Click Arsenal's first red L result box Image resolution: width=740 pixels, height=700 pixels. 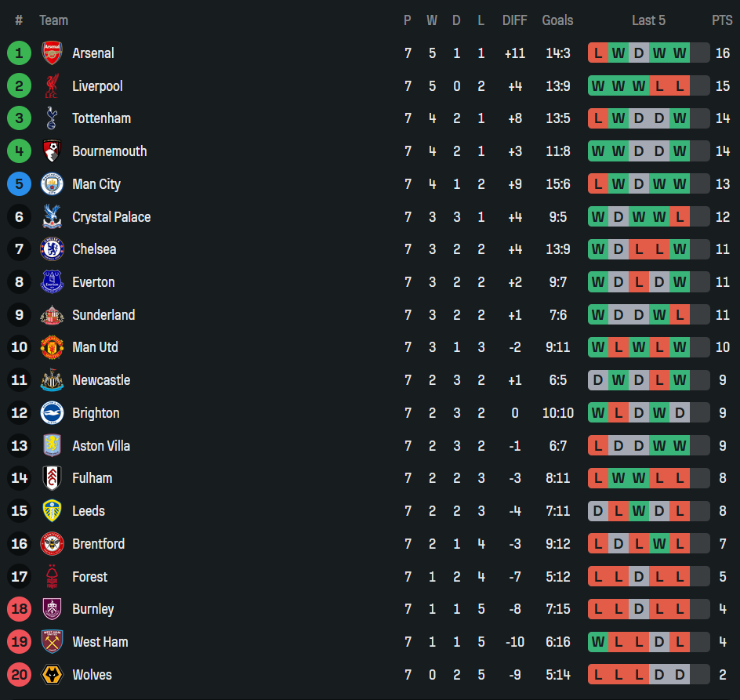[x=598, y=53]
